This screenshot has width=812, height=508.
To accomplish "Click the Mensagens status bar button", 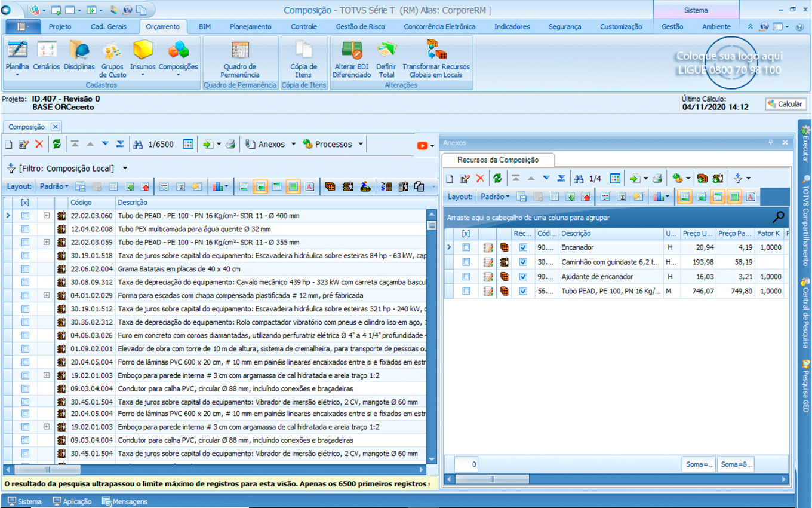I will pos(125,501).
